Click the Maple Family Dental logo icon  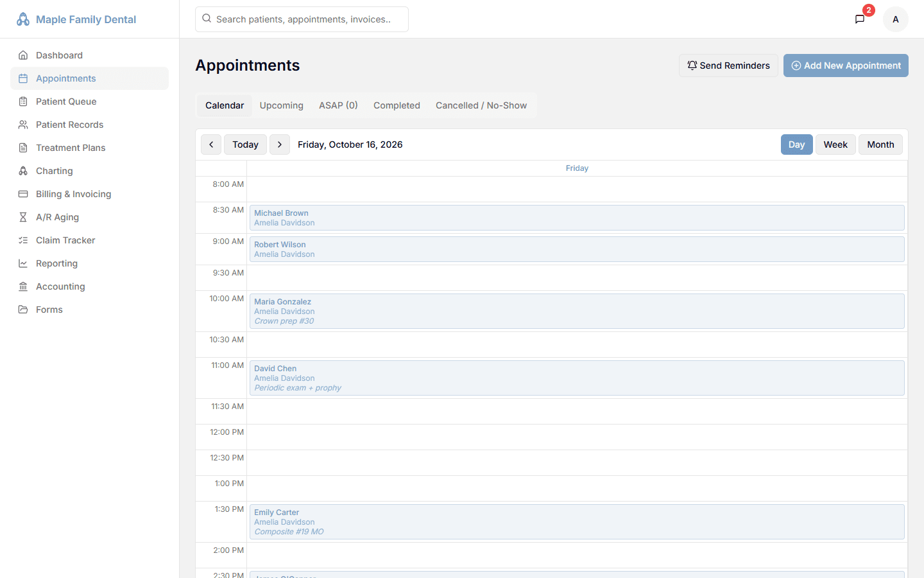coord(23,19)
